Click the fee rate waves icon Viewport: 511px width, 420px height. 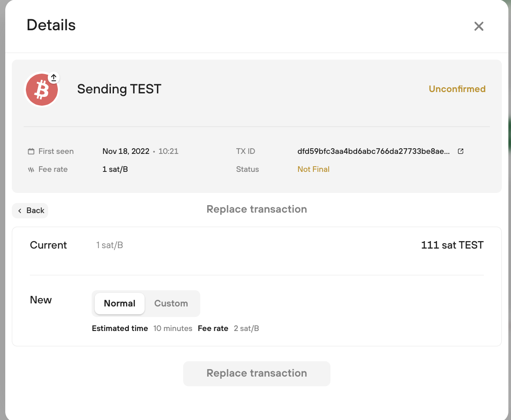click(x=31, y=169)
